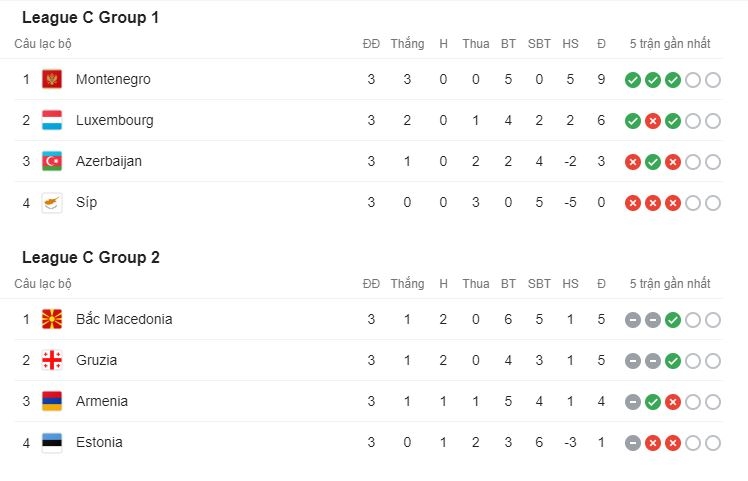This screenshot has width=748, height=481.
Task: Click the Estonia flag icon
Action: click(x=52, y=442)
